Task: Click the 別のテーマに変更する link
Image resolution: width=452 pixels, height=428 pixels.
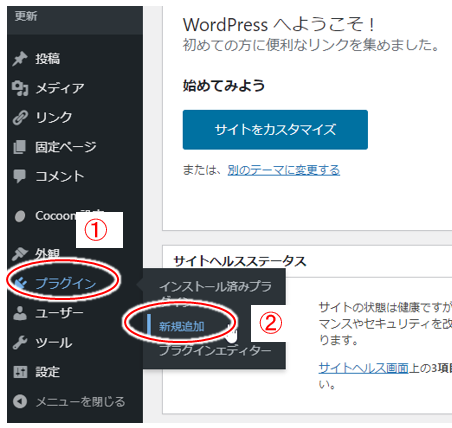Action: pyautogui.click(x=284, y=170)
